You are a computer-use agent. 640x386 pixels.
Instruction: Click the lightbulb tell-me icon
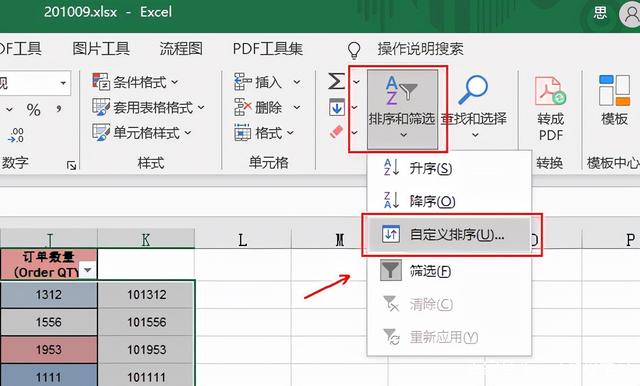[354, 50]
